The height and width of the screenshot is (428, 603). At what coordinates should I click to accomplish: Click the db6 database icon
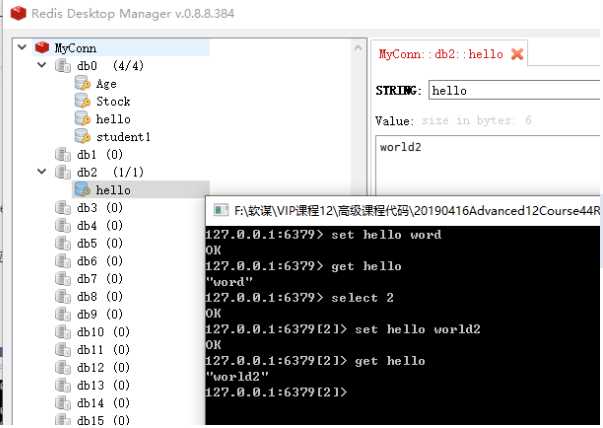tap(63, 261)
